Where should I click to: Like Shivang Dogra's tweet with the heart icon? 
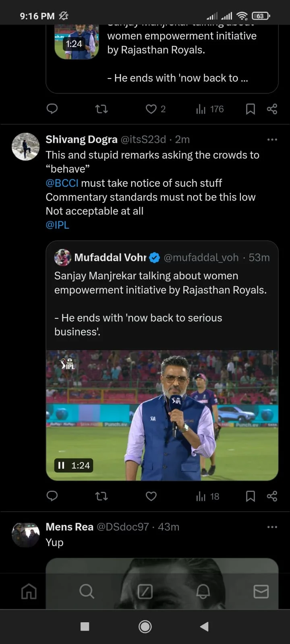coord(151,496)
